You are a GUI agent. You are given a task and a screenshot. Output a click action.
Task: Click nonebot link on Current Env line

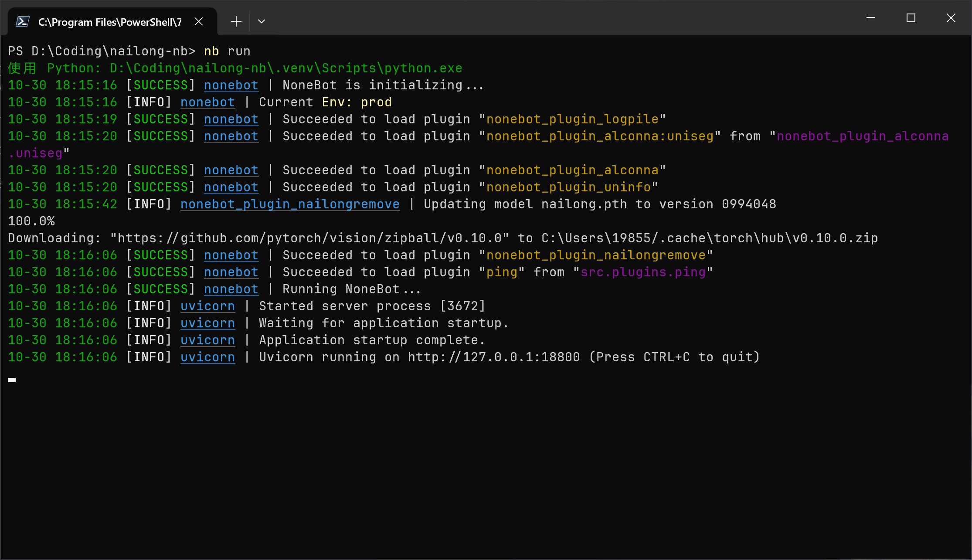point(207,102)
